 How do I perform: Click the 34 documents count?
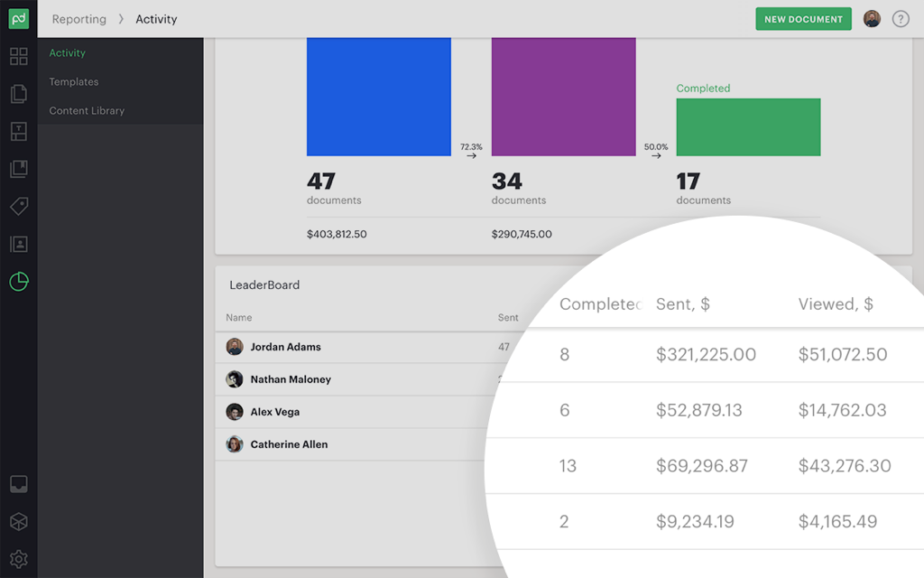pos(507,181)
